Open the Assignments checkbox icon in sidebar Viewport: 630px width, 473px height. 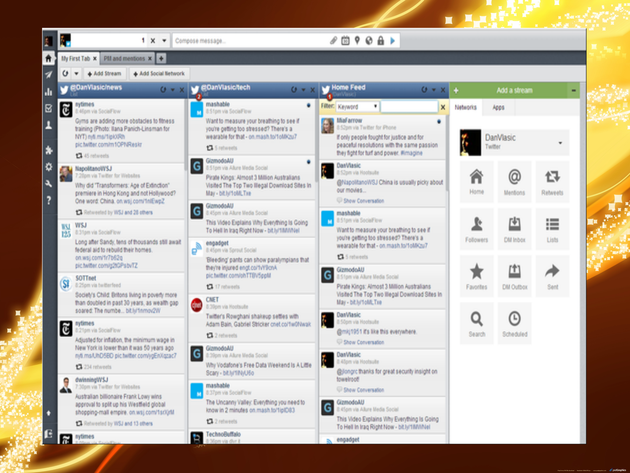pos(49,109)
